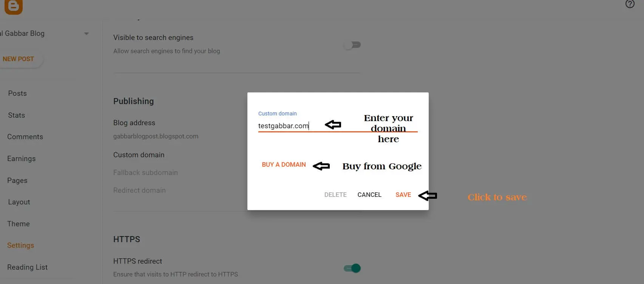Select Pages in sidebar
644x284 pixels.
coord(17,180)
